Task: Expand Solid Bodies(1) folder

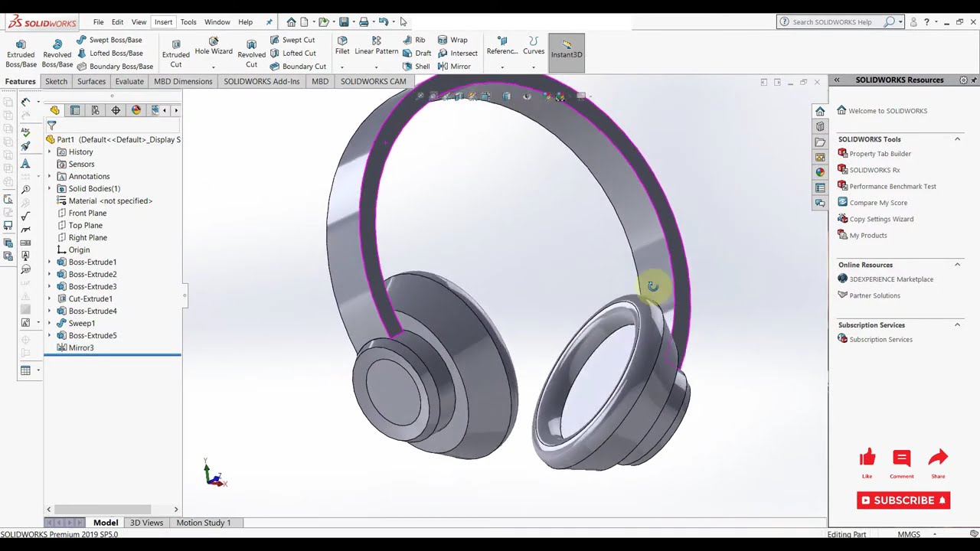Action: pyautogui.click(x=50, y=188)
